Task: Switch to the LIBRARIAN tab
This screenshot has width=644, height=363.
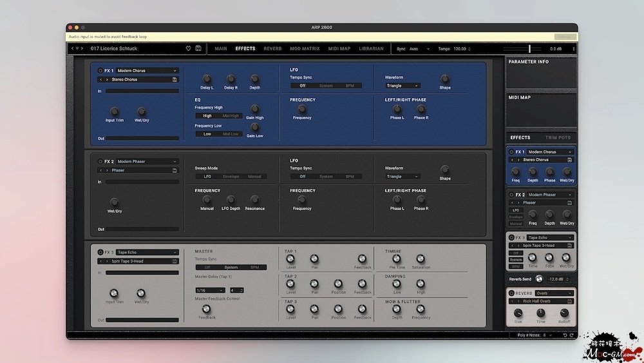Action: 372,48
